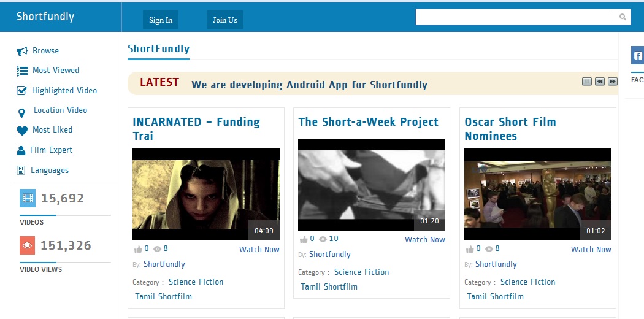Click the Most Liked heart icon

tap(22, 130)
